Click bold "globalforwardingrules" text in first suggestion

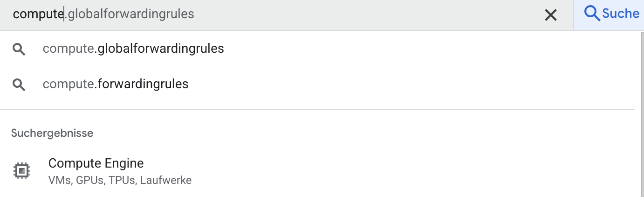161,49
